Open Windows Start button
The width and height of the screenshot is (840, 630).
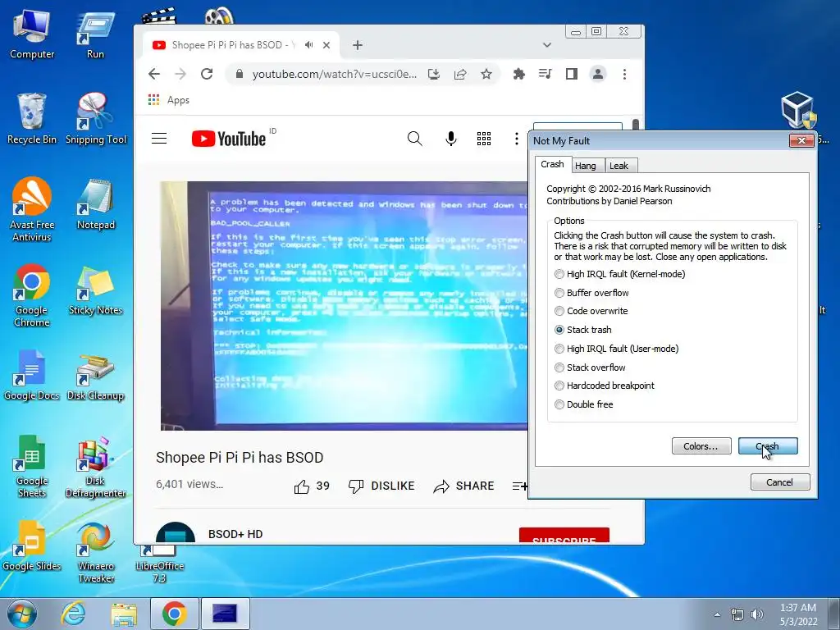coord(21,614)
